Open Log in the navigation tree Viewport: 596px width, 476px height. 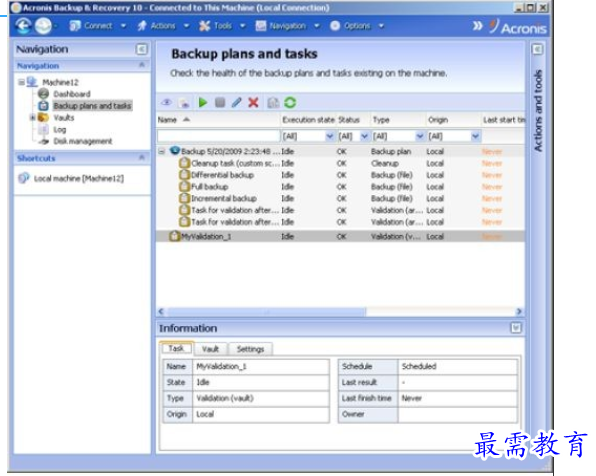click(x=60, y=130)
